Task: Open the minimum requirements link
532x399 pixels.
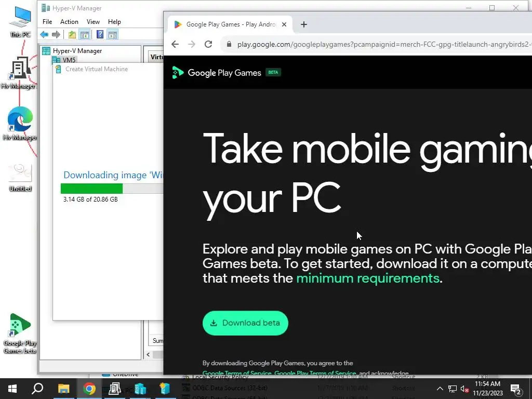Action: click(368, 278)
